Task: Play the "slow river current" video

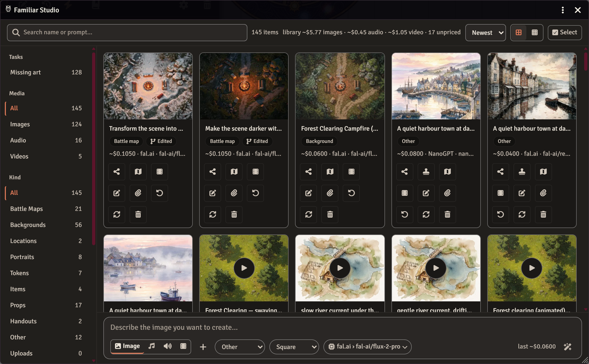Action: pos(340,268)
